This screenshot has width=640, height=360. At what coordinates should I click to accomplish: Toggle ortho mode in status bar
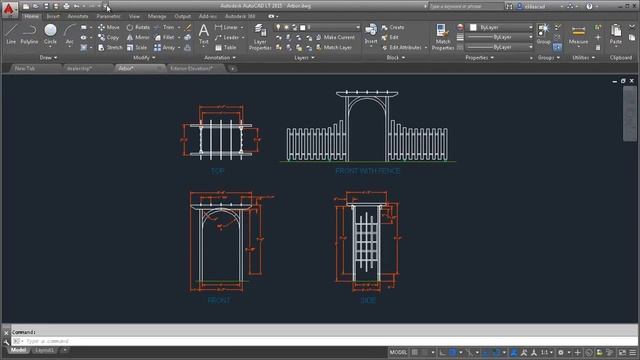[442, 352]
